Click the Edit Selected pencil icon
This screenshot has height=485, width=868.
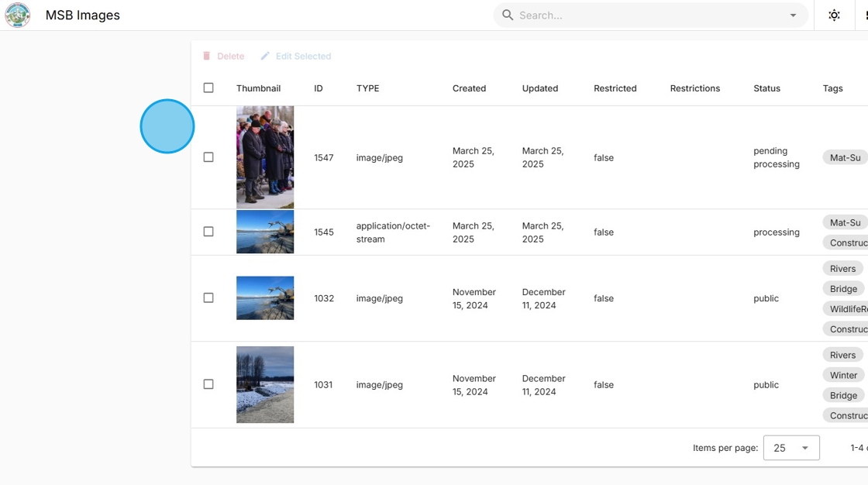click(x=265, y=56)
